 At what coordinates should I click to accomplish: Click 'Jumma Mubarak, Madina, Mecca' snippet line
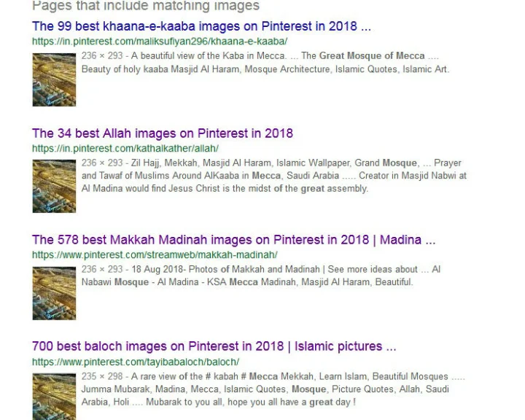(265, 389)
